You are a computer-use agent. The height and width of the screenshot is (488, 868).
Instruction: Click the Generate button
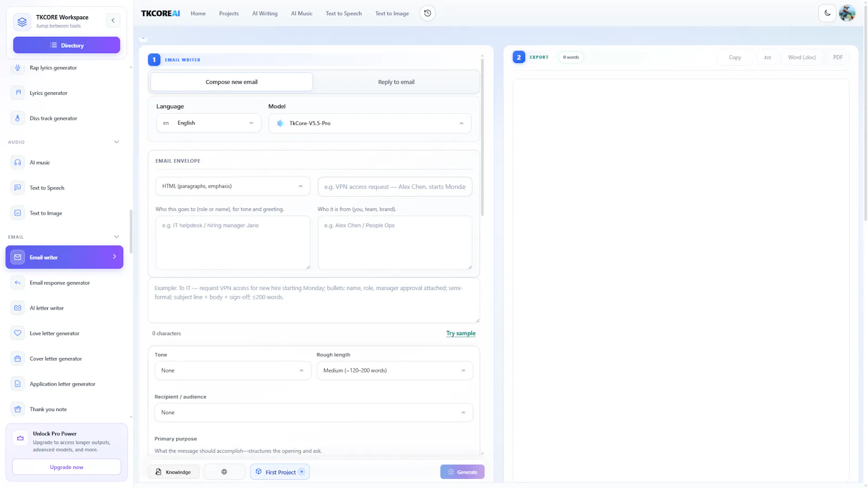(462, 472)
